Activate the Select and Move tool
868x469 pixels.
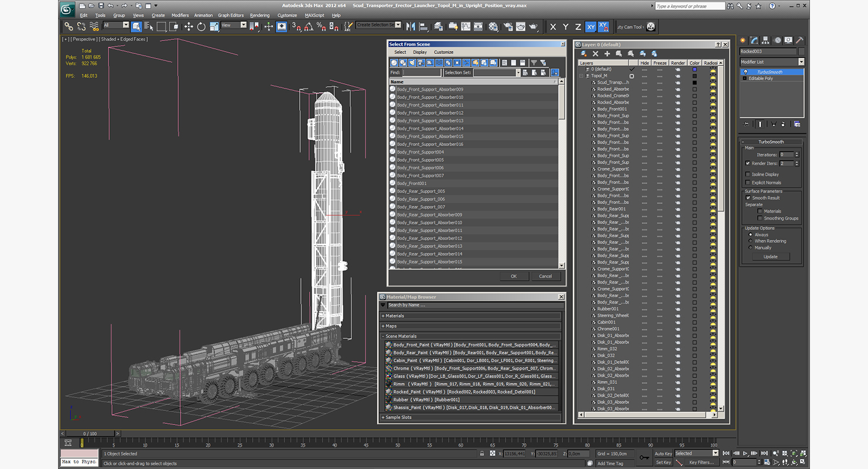click(188, 26)
